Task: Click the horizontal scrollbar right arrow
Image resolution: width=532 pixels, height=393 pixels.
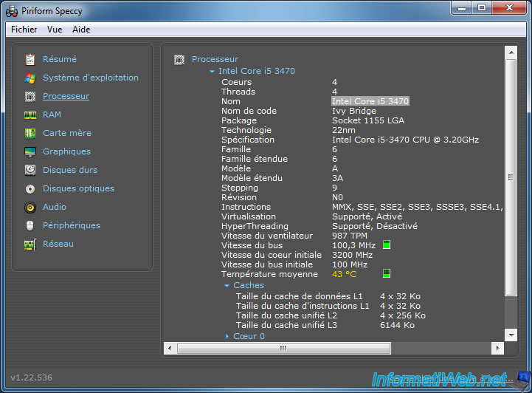Action: (497, 348)
